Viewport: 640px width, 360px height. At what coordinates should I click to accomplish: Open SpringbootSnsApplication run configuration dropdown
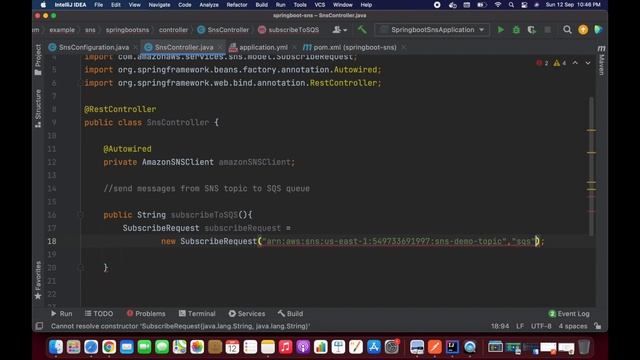[433, 30]
